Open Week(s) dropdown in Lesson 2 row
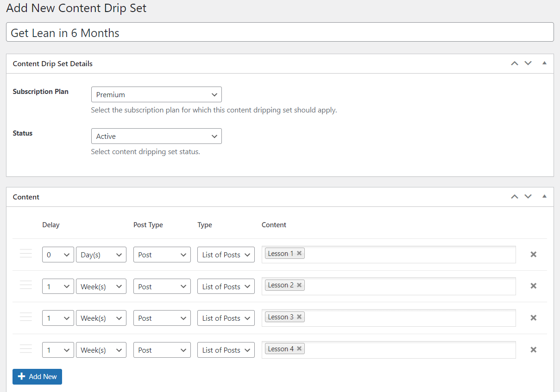The height and width of the screenshot is (392, 560). (x=101, y=286)
